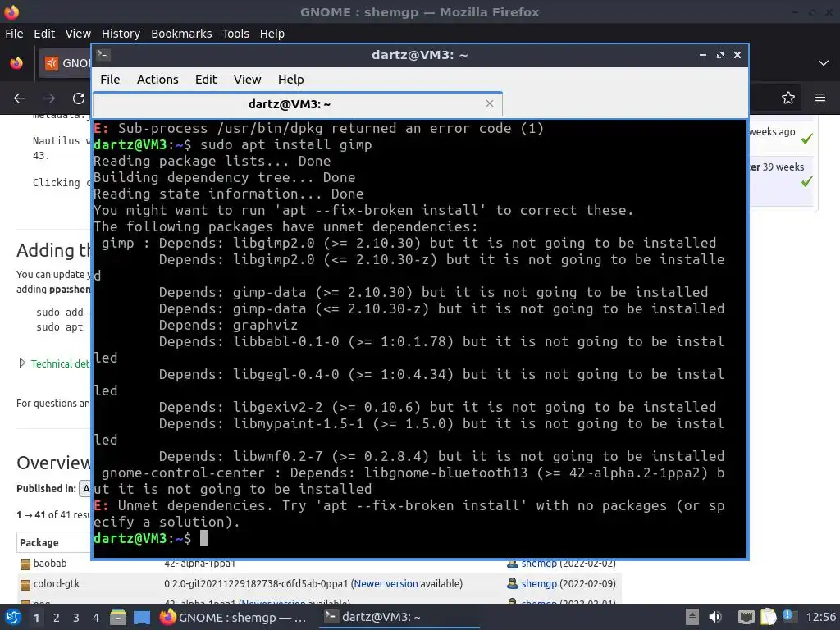This screenshot has height=630, width=840.
Task: Switch to workspace 1
Action: (x=36, y=618)
